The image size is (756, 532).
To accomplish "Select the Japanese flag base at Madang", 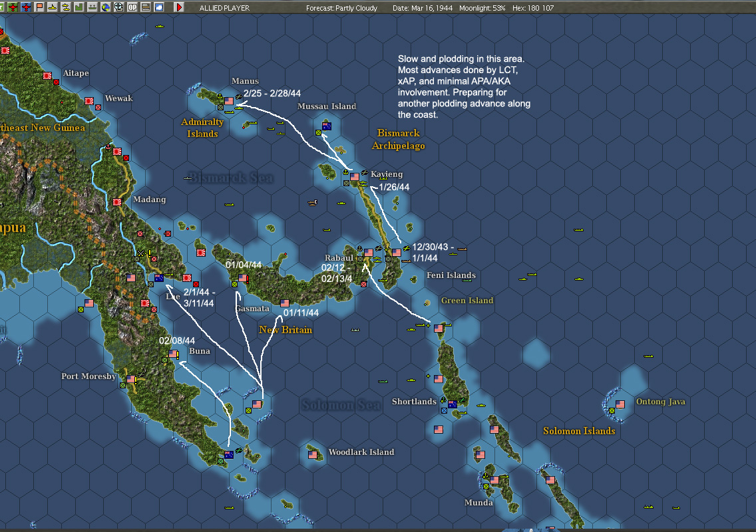I will [117, 202].
